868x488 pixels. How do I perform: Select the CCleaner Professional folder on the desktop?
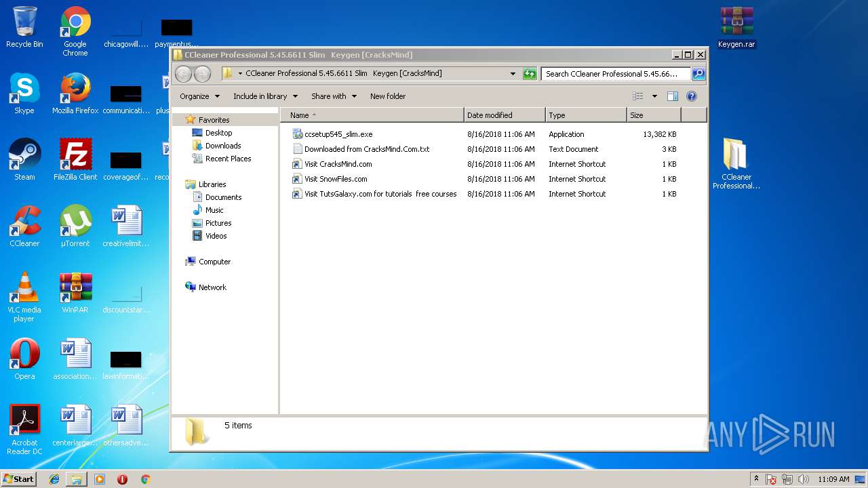[736, 165]
